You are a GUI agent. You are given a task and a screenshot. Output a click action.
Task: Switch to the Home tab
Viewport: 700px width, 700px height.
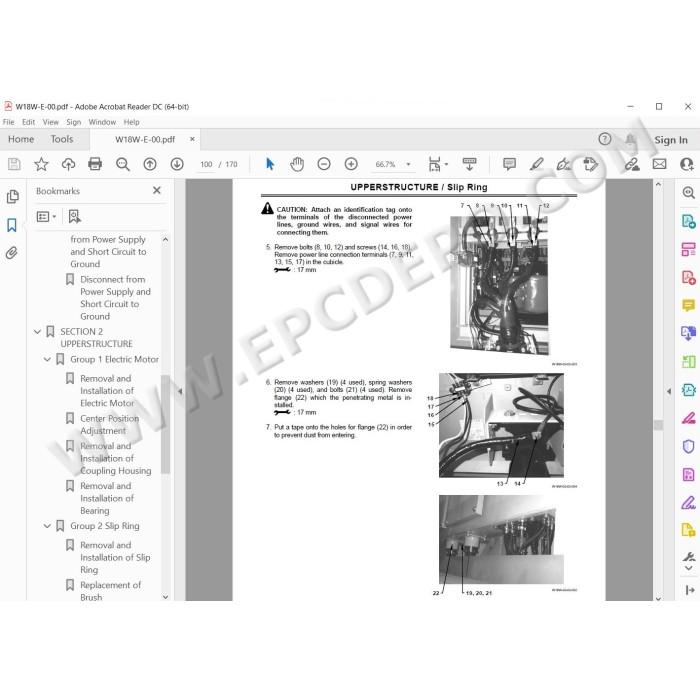pyautogui.click(x=21, y=139)
